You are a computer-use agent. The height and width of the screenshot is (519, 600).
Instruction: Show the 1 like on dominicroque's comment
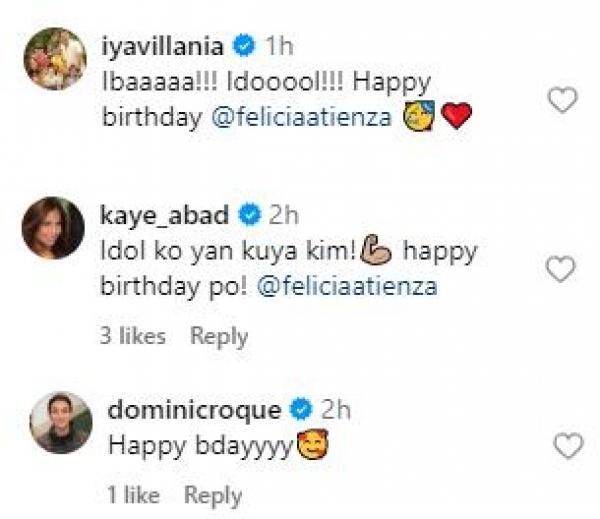click(x=131, y=494)
